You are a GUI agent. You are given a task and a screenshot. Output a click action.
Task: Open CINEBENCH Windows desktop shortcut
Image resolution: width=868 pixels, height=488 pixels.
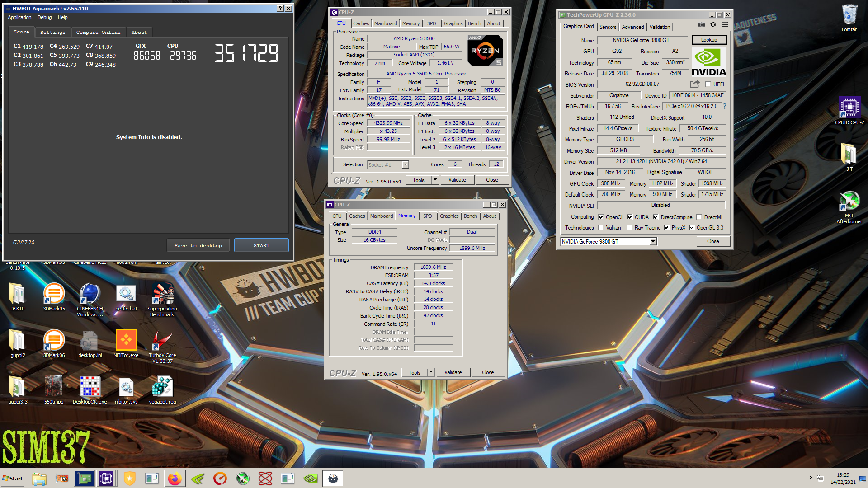(x=90, y=300)
